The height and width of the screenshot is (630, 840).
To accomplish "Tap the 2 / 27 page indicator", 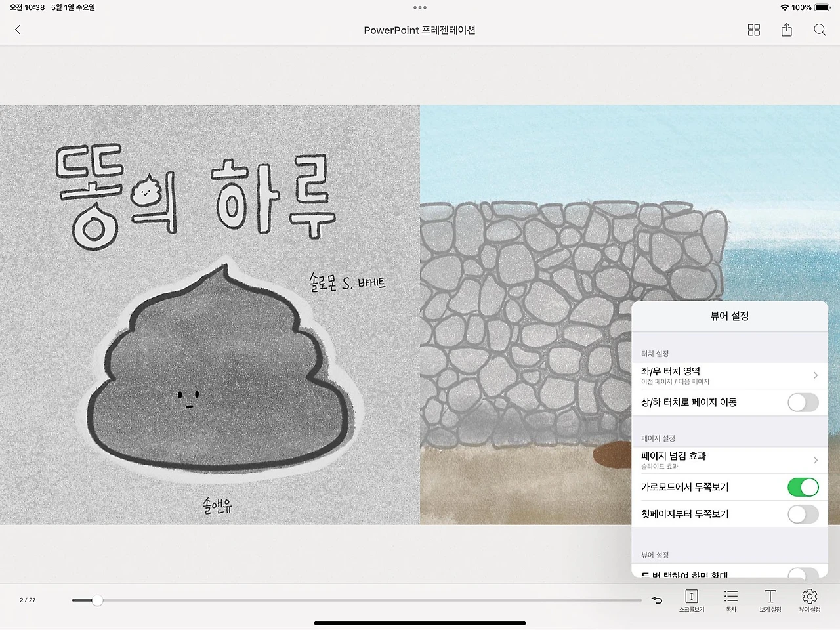I will click(28, 600).
